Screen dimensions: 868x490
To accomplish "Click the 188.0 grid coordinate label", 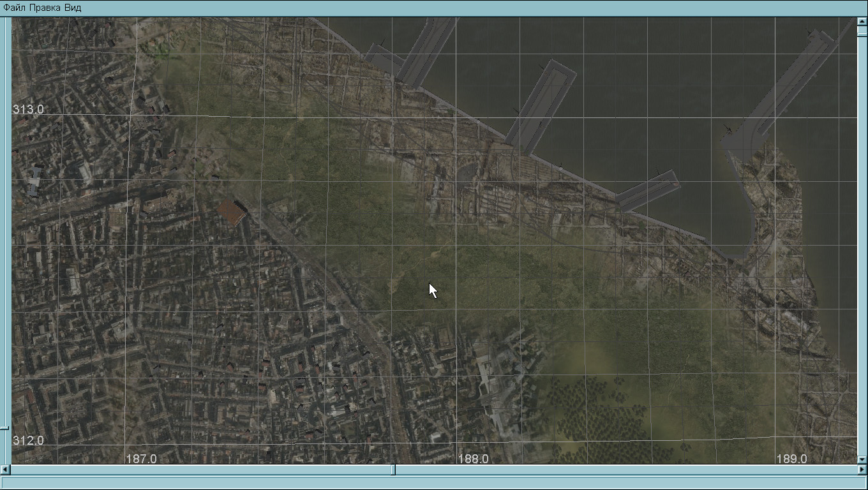I will (474, 459).
